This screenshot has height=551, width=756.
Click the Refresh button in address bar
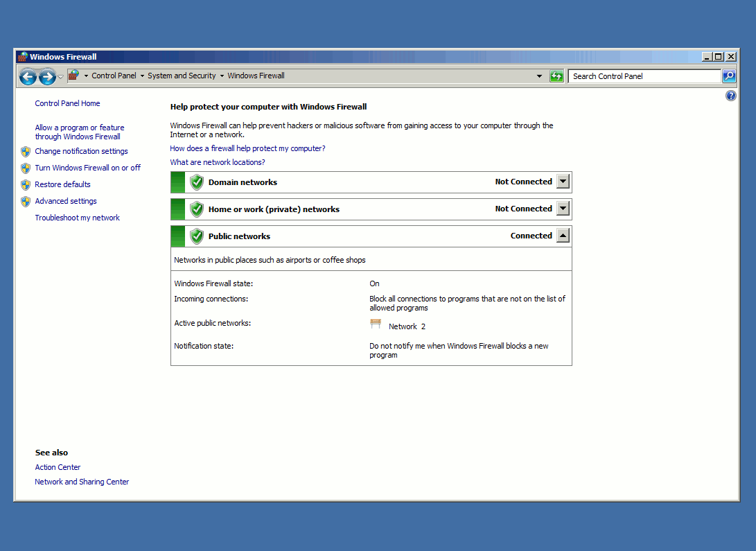556,76
